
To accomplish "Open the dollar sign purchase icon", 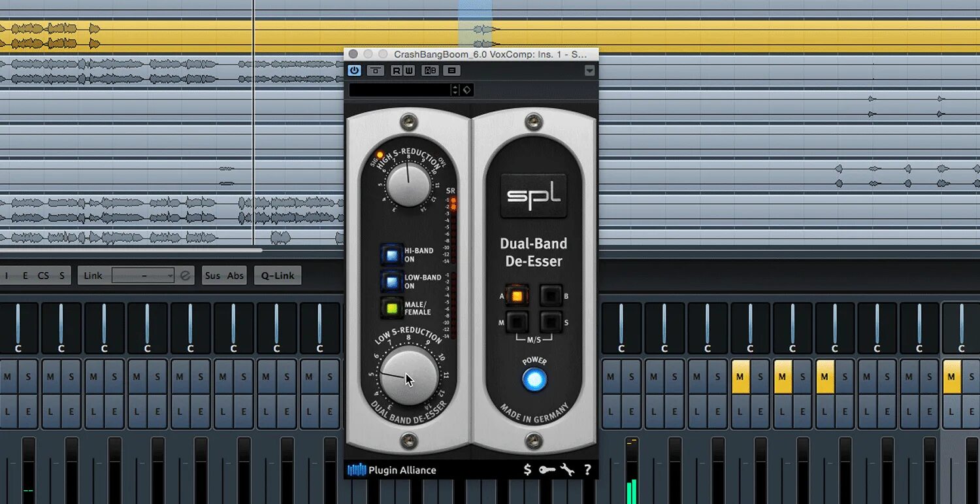I will tap(527, 469).
